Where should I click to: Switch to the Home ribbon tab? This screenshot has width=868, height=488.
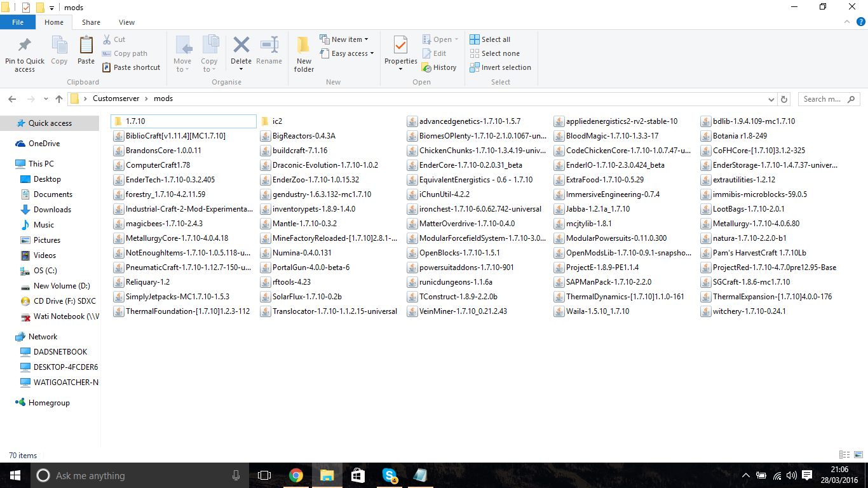(x=54, y=22)
